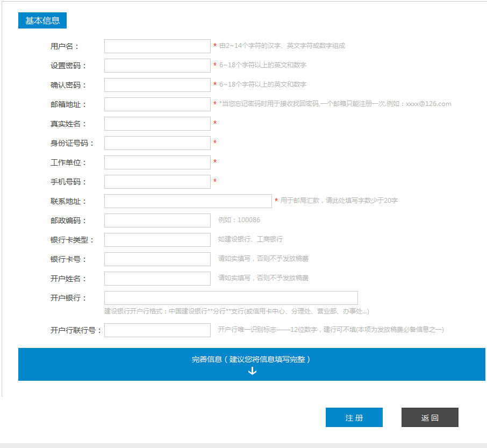Click the wide 开户银行 input field
Image resolution: width=487 pixels, height=448 pixels.
click(x=231, y=298)
